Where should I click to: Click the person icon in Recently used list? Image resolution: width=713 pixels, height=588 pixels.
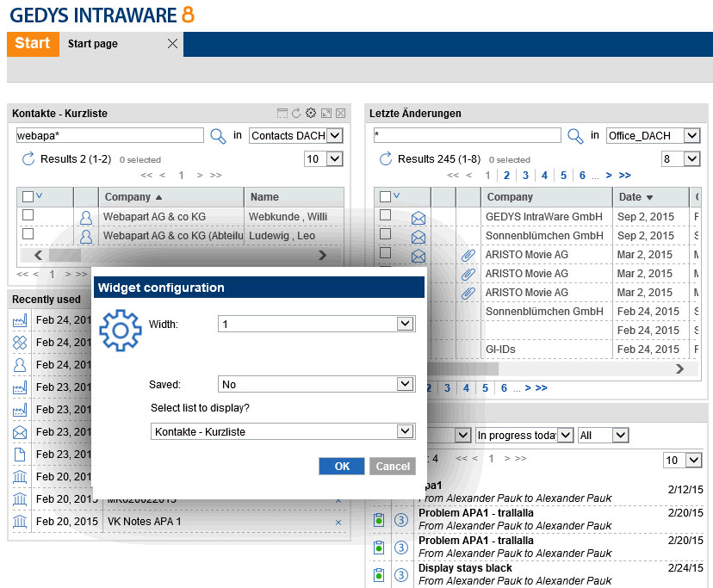tap(20, 365)
